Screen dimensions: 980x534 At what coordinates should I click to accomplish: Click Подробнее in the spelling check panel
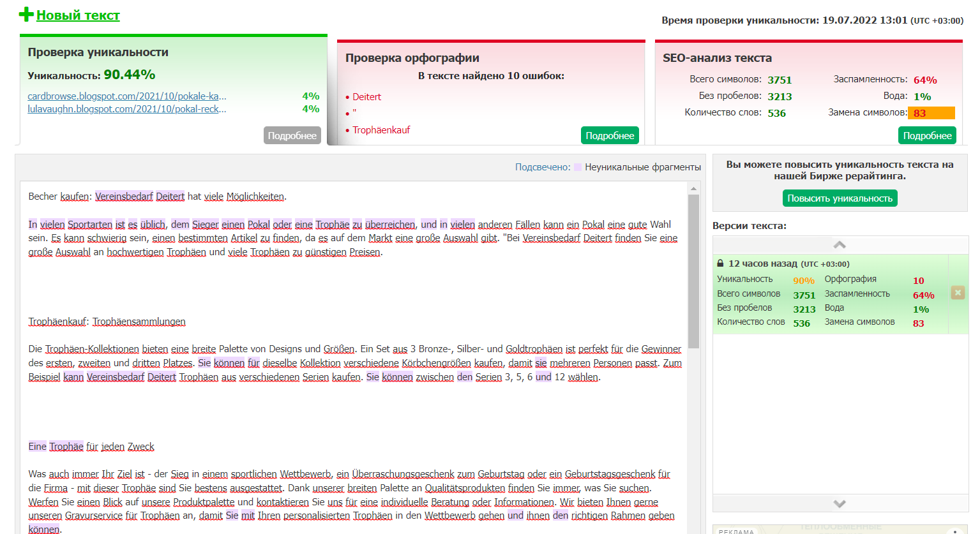[609, 135]
